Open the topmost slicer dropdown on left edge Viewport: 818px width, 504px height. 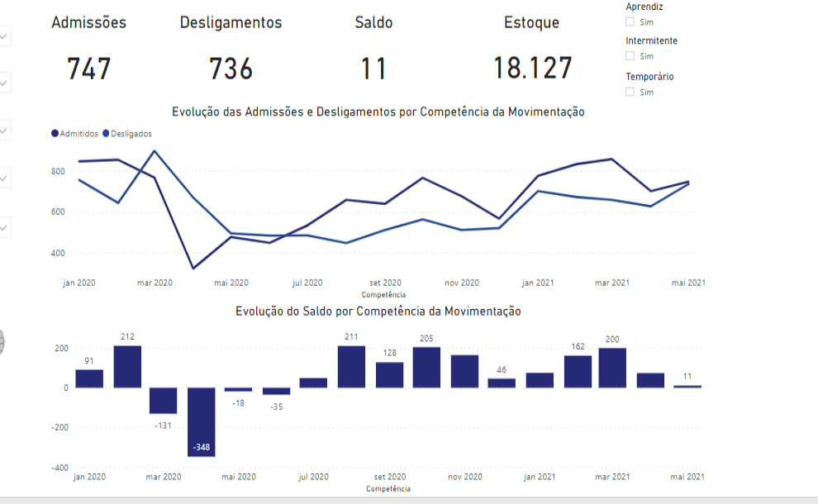[4, 36]
